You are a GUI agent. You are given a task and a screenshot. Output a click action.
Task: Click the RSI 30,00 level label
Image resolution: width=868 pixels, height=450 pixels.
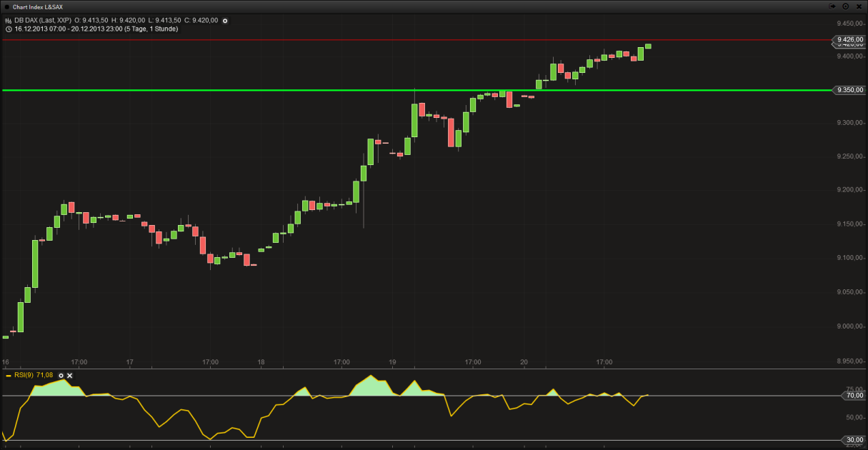(854, 440)
